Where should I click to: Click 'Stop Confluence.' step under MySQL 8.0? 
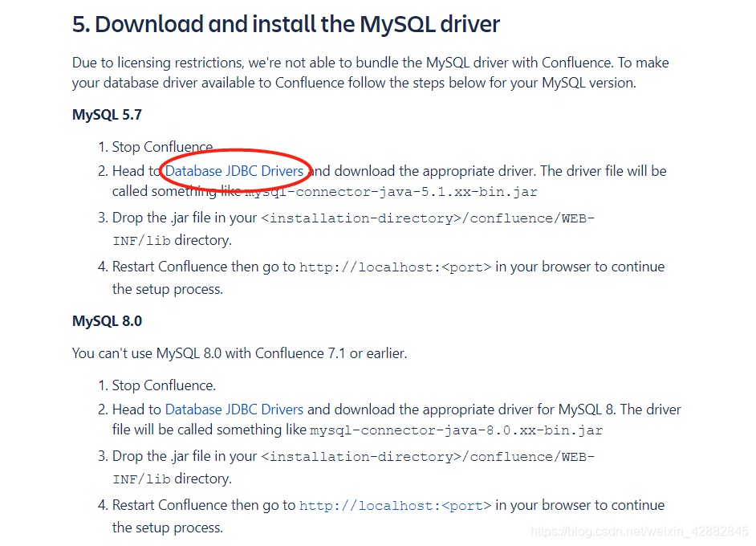[x=164, y=385]
